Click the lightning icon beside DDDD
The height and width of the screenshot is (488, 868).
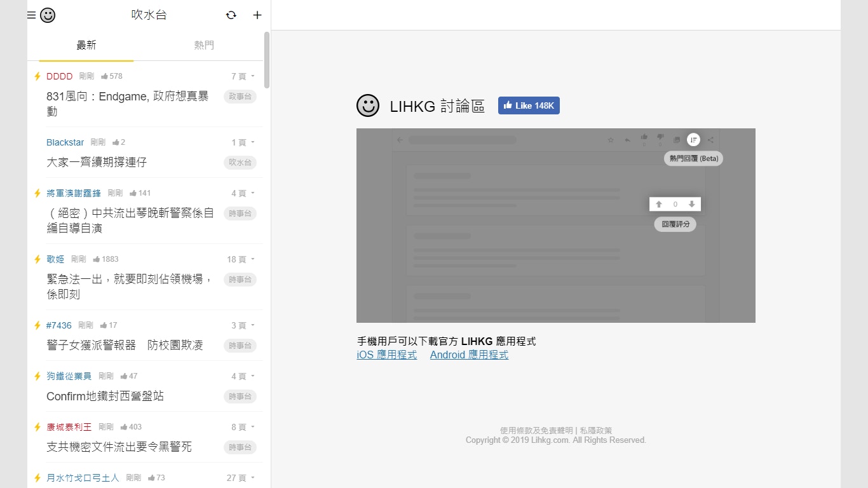pyautogui.click(x=37, y=76)
